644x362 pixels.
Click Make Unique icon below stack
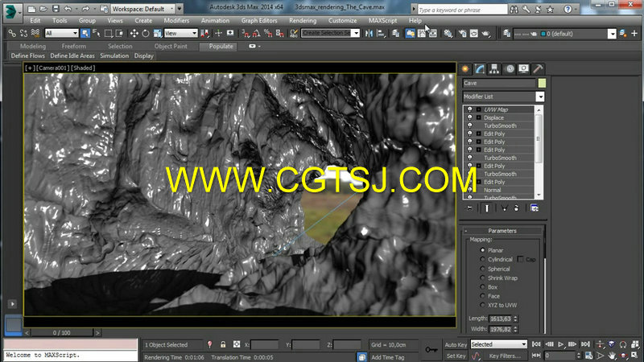[x=504, y=208]
